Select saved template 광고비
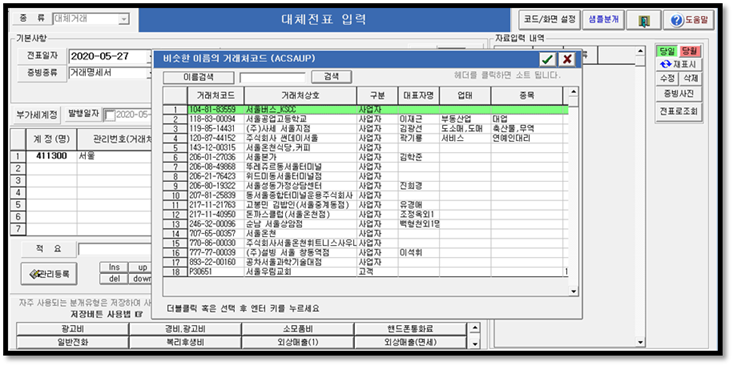 point(72,329)
